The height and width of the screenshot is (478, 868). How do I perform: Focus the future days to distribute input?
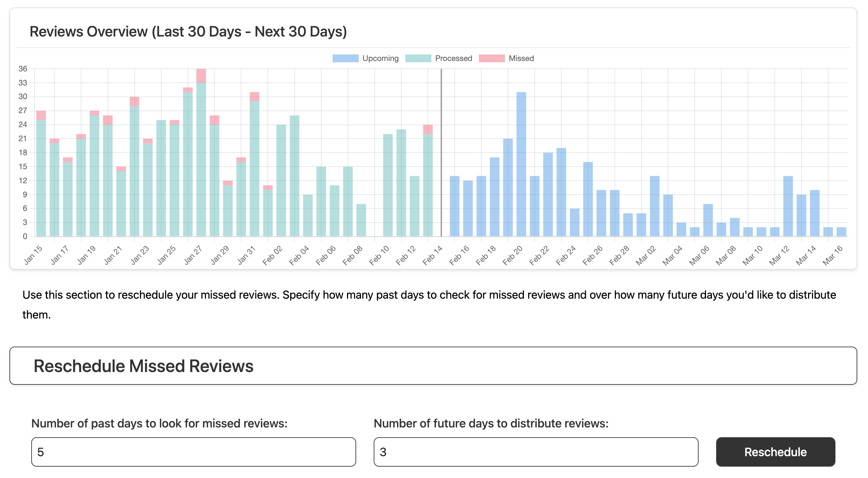(535, 452)
